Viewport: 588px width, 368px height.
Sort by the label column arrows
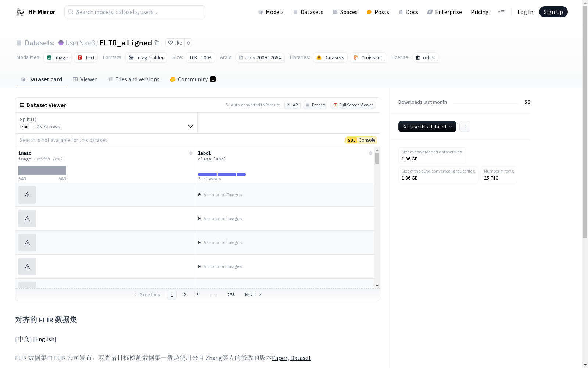pyautogui.click(x=370, y=153)
